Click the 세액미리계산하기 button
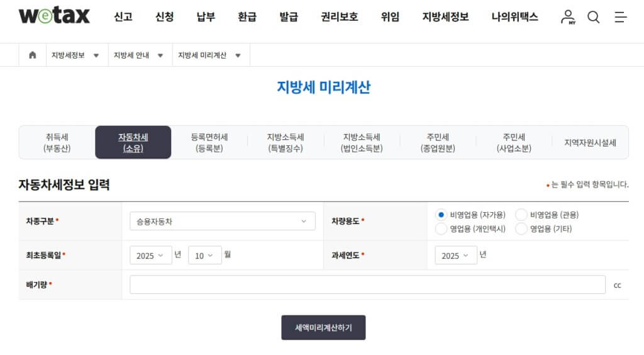The height and width of the screenshot is (355, 644). point(323,328)
